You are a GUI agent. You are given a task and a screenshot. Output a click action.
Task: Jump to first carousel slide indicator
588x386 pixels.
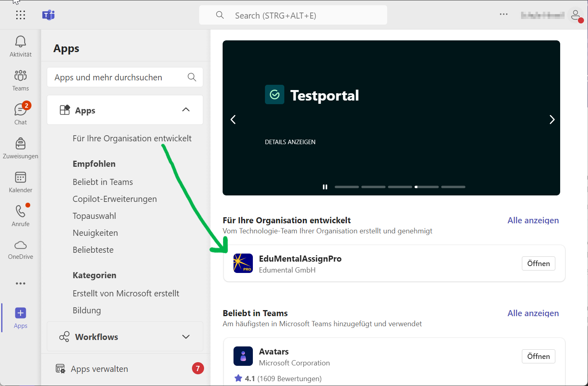(347, 187)
